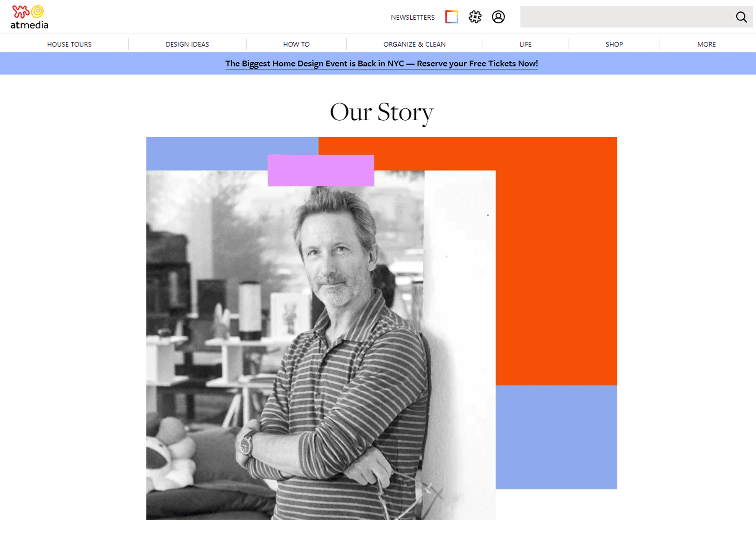Select the How To menu item

coord(296,44)
